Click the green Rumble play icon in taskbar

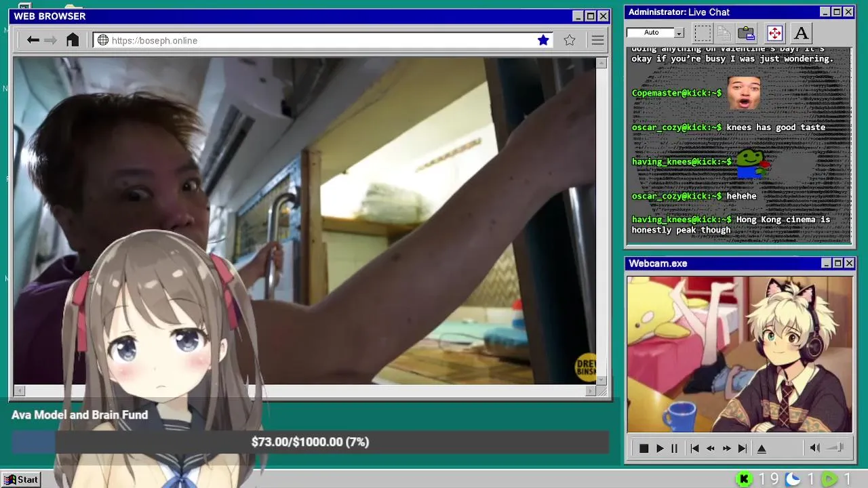tap(830, 479)
